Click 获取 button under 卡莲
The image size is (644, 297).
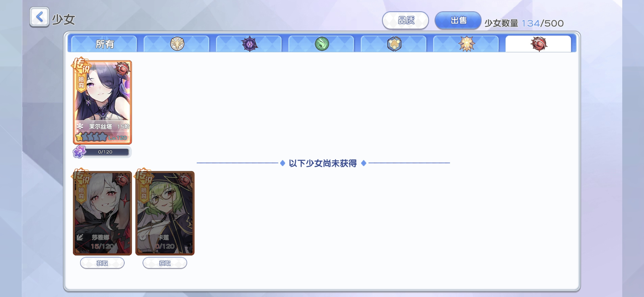[x=165, y=263]
